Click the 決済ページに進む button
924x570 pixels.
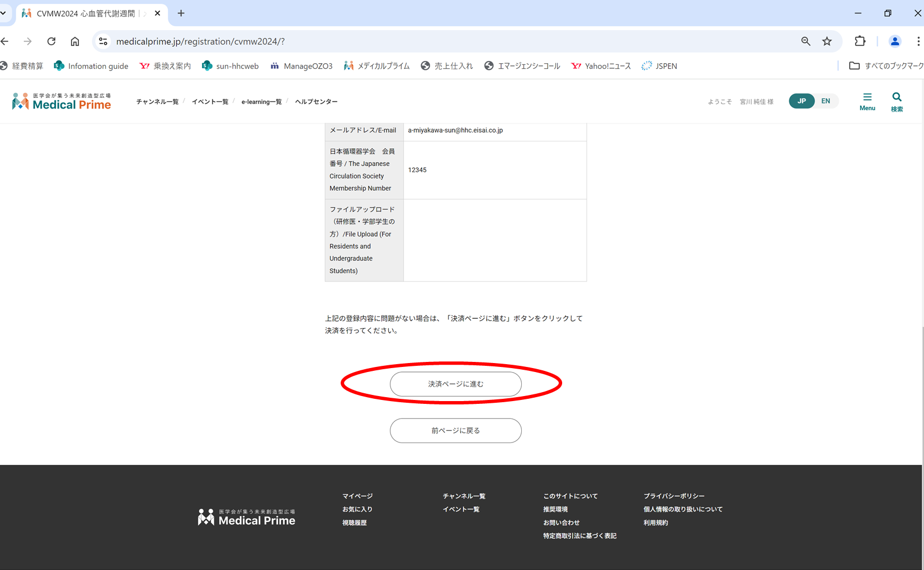point(455,384)
